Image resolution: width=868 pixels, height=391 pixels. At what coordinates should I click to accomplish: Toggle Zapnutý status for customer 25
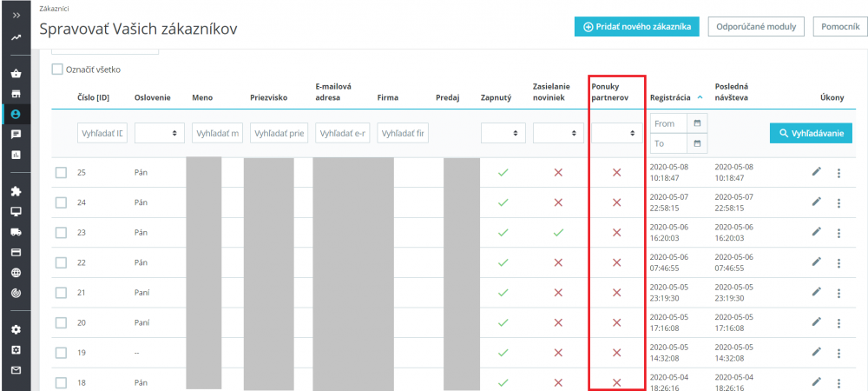point(503,173)
